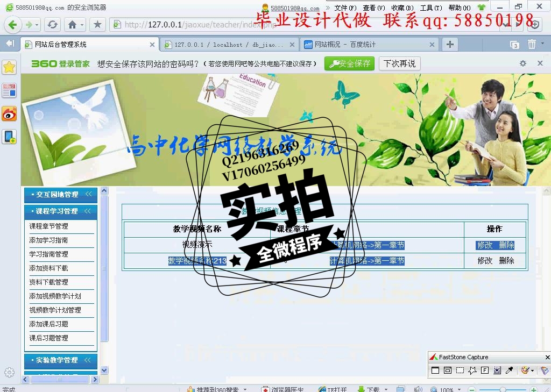Go back with the green back arrow

click(x=13, y=25)
